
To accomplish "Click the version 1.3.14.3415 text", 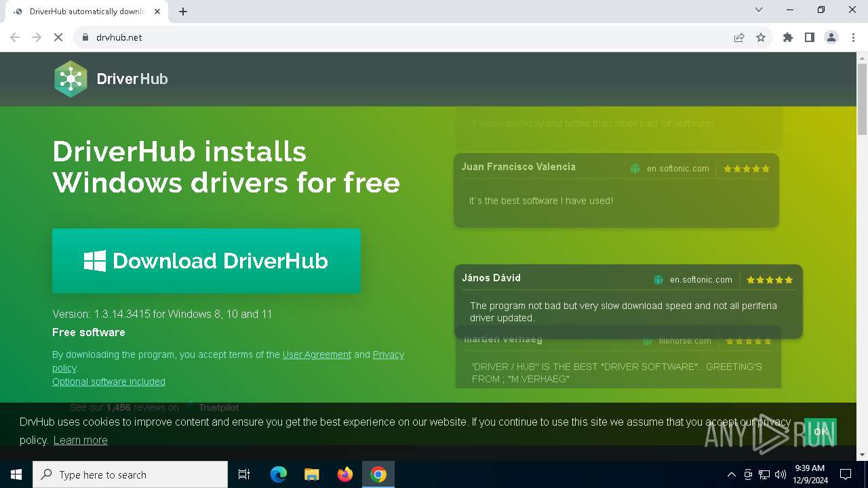I will (162, 314).
